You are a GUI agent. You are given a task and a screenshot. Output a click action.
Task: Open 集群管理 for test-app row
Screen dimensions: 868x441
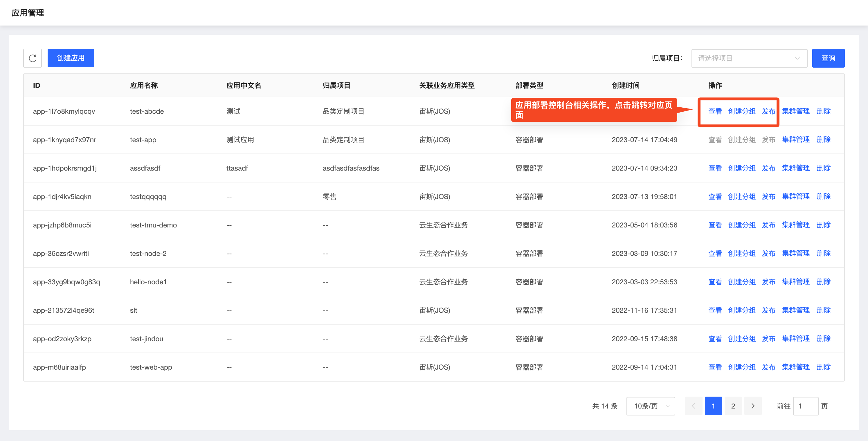point(796,139)
